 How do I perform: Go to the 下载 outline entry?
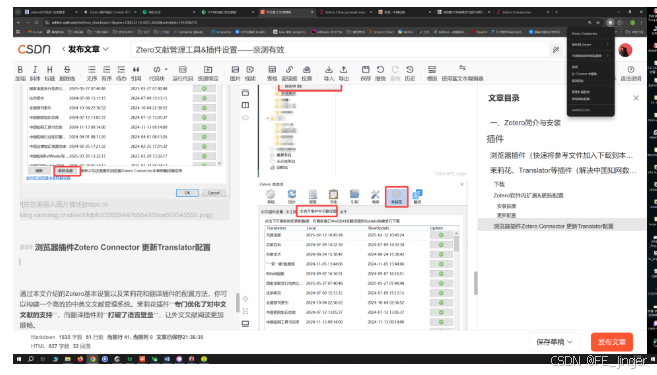pyautogui.click(x=499, y=184)
